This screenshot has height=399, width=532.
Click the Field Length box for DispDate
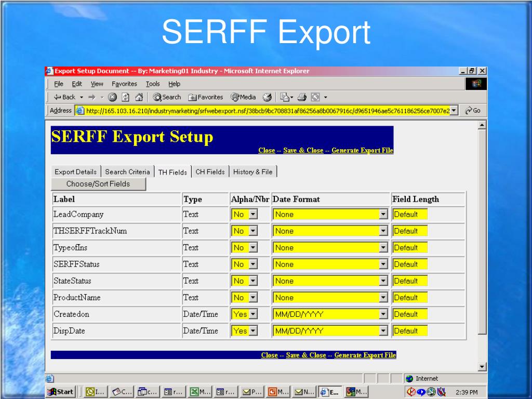410,331
